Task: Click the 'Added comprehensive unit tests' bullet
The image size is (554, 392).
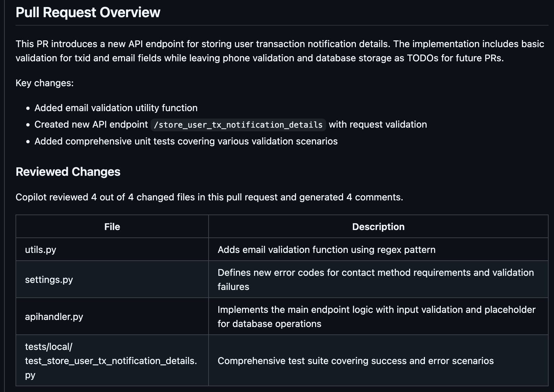Action: coord(186,141)
